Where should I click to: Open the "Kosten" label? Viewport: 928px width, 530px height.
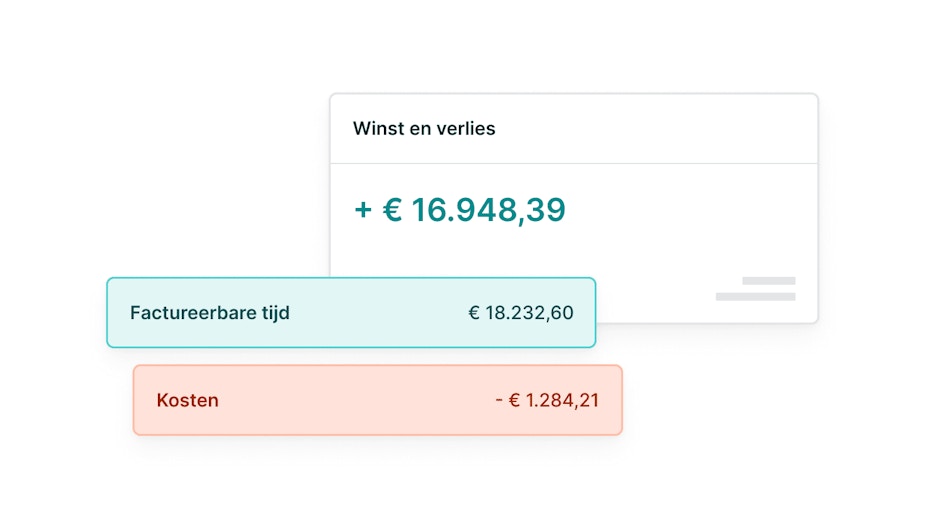click(187, 401)
